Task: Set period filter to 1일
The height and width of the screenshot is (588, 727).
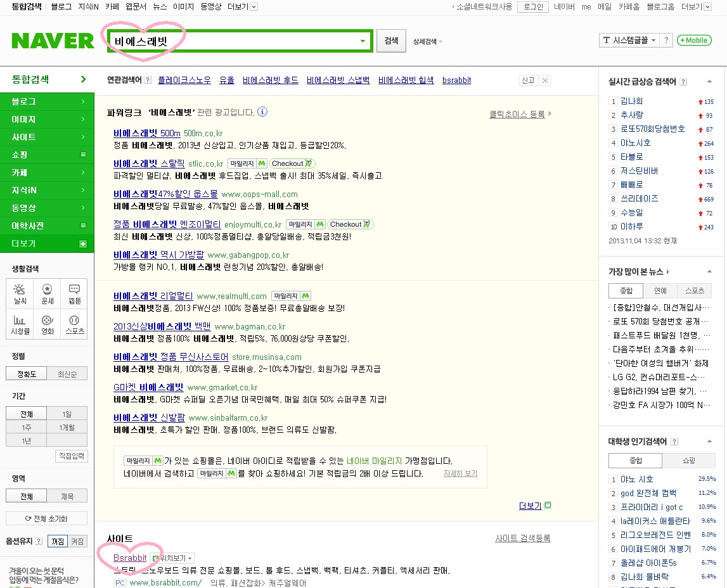Action: coord(67,414)
